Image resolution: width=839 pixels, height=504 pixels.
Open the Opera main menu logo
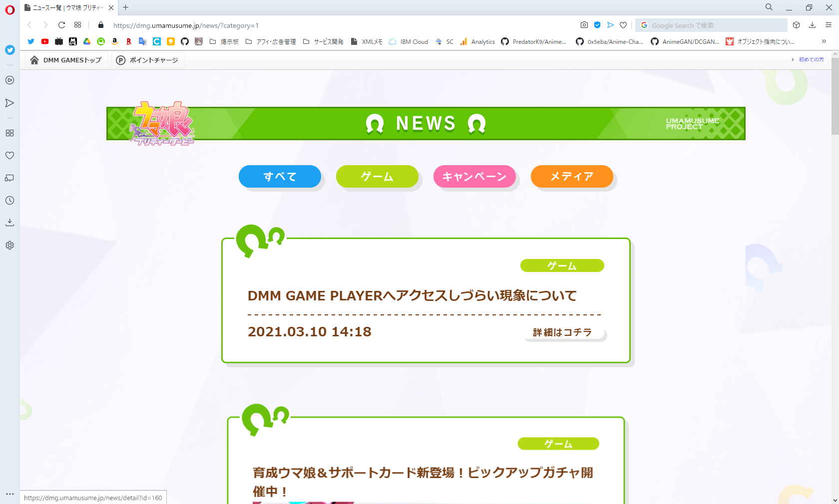[9, 10]
